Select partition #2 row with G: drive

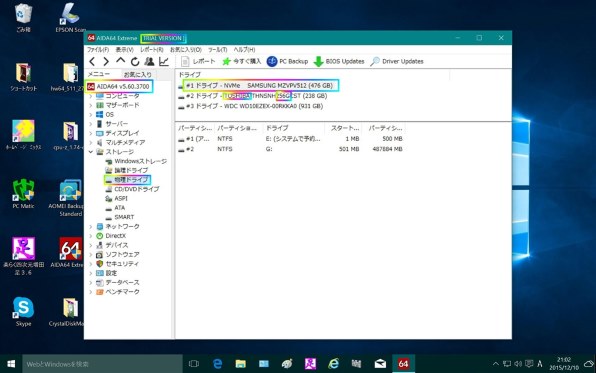coord(290,149)
